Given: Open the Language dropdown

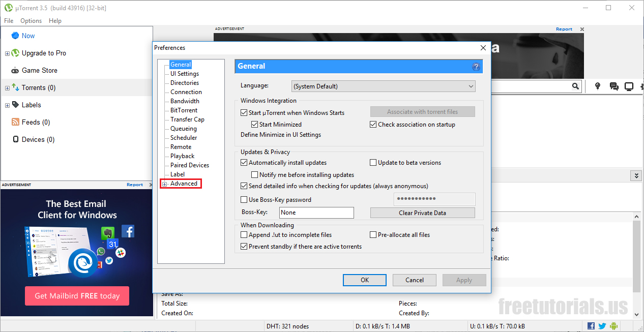Looking at the screenshot, I should click(x=384, y=86).
